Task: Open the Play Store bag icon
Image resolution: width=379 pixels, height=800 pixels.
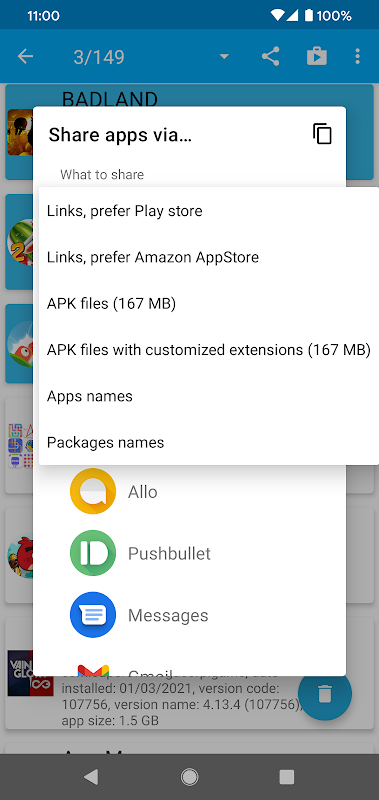Action: 316,56
